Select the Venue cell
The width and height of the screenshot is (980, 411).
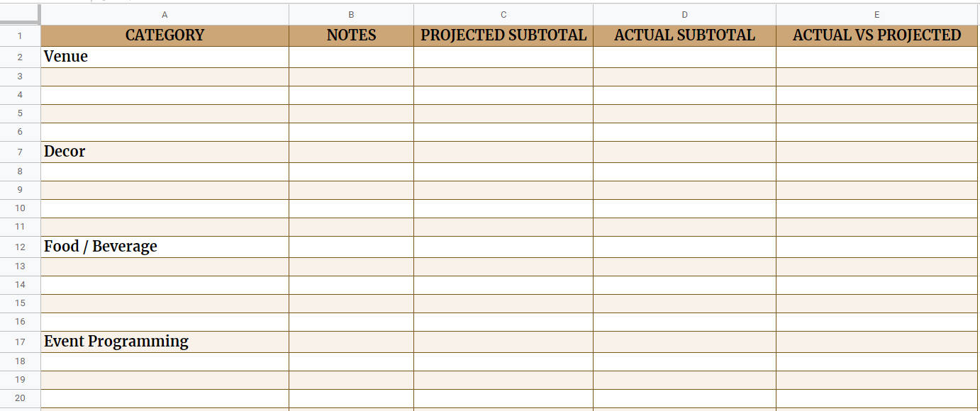[x=165, y=57]
